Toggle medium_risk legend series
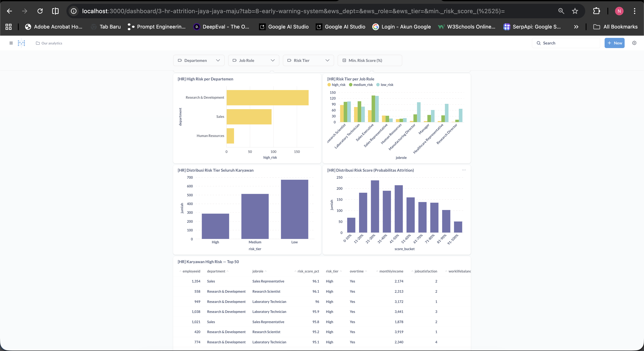 pos(361,85)
